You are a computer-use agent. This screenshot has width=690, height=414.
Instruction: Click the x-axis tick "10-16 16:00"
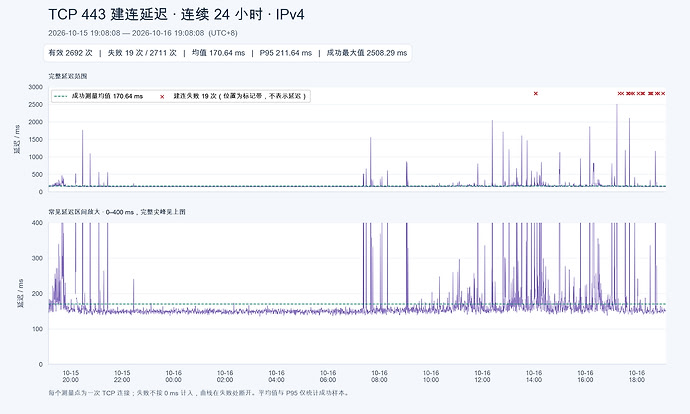pyautogui.click(x=585, y=376)
